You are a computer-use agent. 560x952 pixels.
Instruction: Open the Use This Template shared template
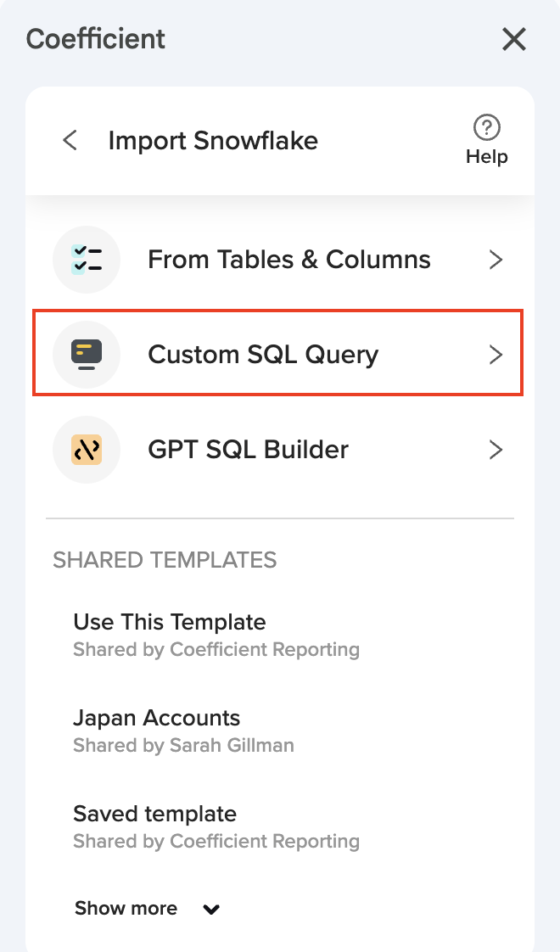tap(170, 622)
